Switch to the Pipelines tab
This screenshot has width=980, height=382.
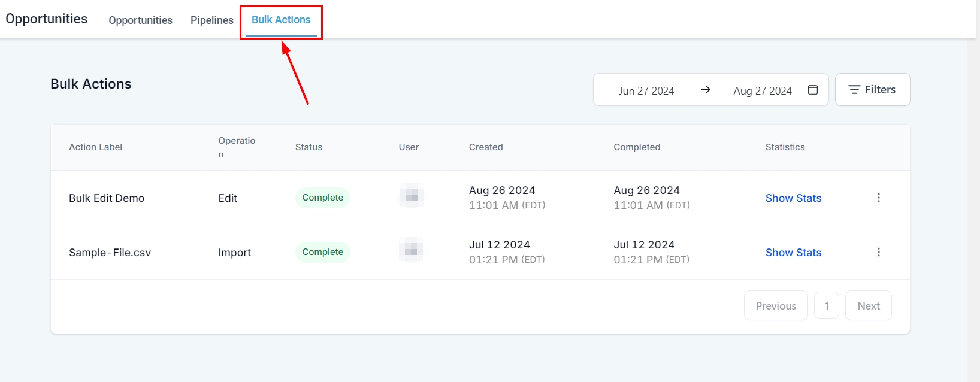pos(211,20)
